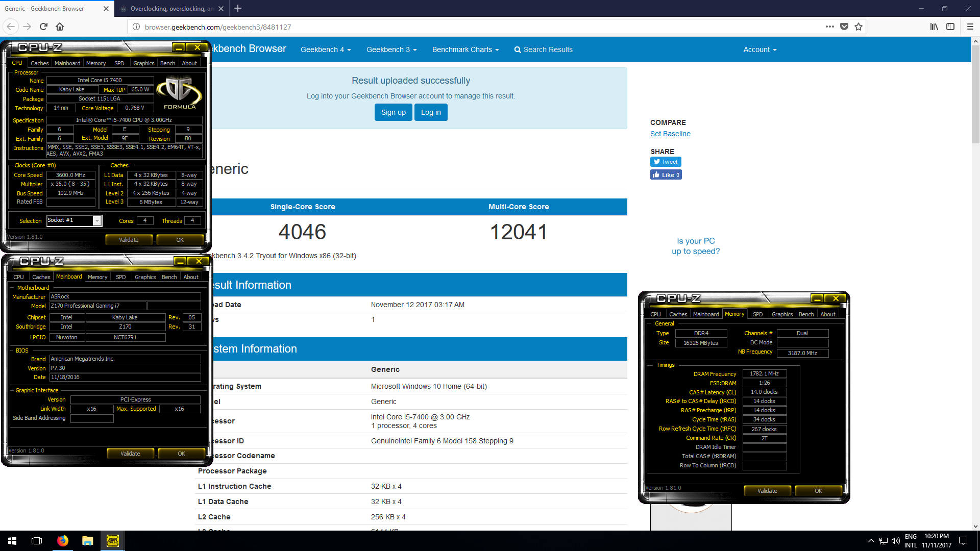Click OK in CPU-Z CPU window
Viewport: 980px width, 551px height.
tap(180, 240)
